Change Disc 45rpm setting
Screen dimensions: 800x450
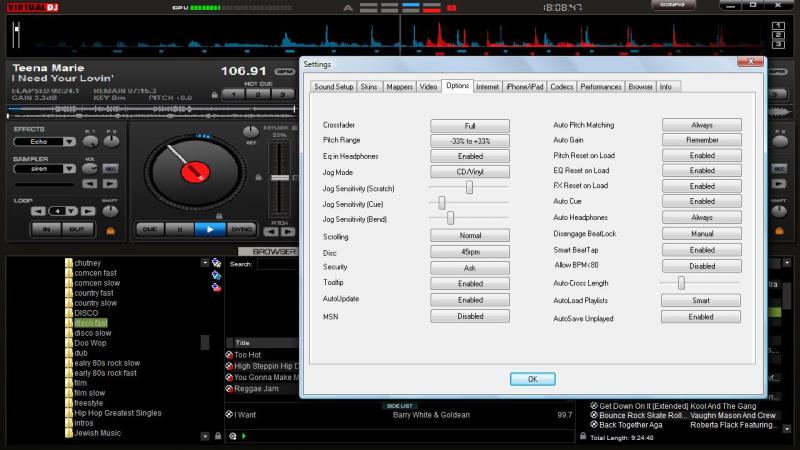(x=470, y=252)
